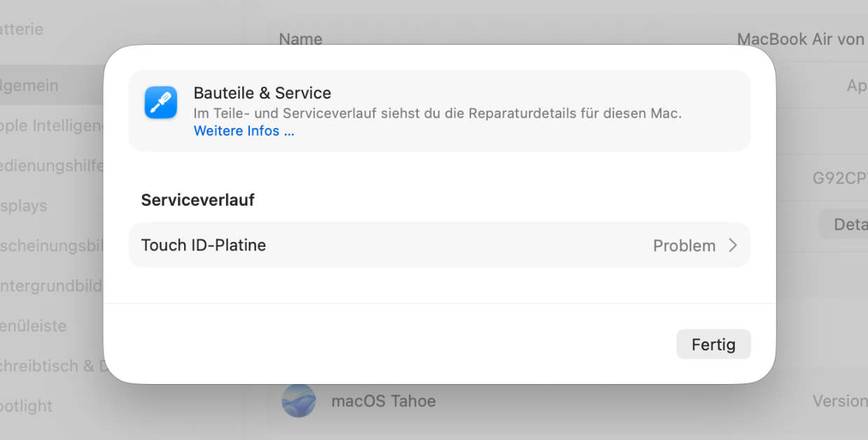The width and height of the screenshot is (868, 440).
Task: Click the macOS Tahoe label
Action: click(x=383, y=401)
